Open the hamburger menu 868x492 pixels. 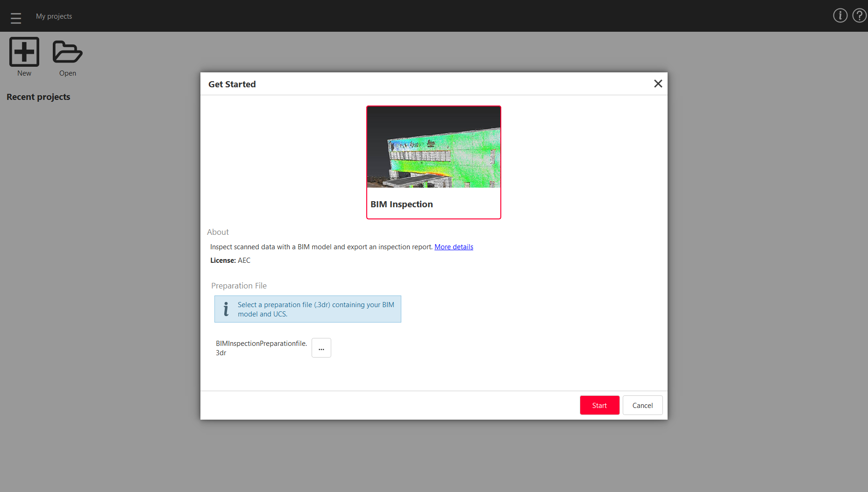[x=16, y=18]
